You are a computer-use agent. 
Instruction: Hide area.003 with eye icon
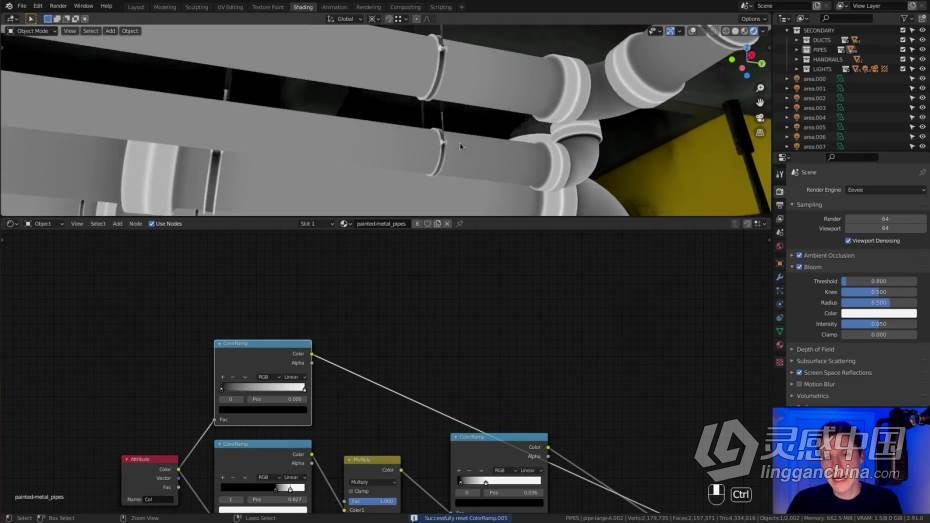(922, 108)
